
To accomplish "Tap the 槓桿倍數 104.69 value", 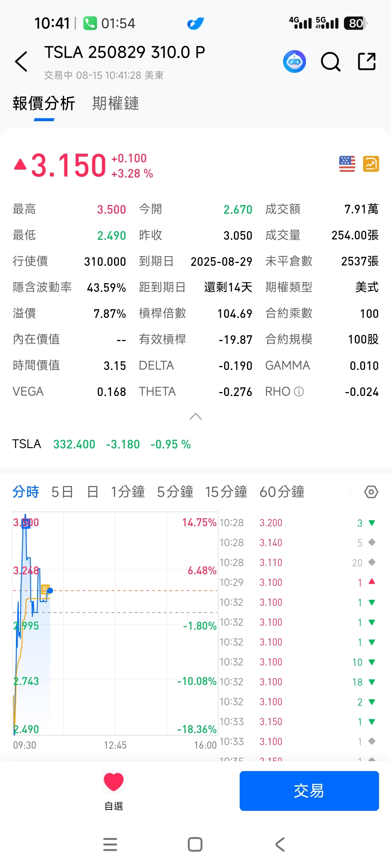I will click(235, 314).
